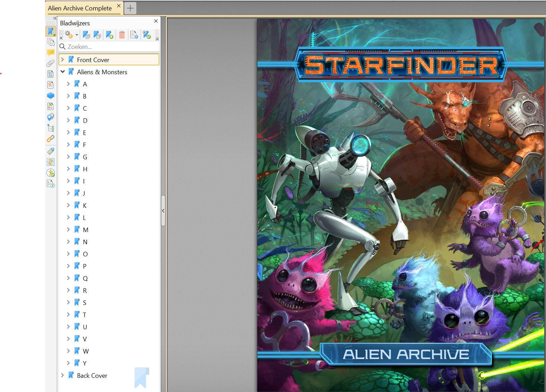Click the collapse all bookmarks icon
Screen dimensions: 546x392
(x=97, y=35)
